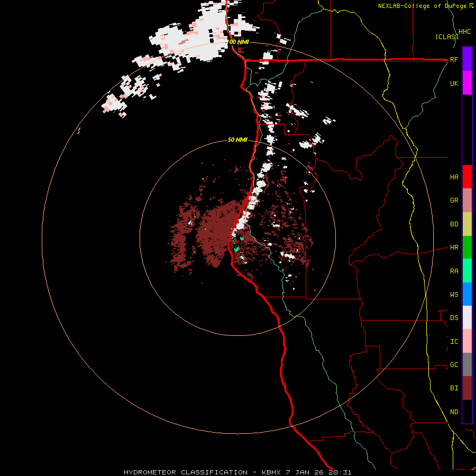476x476 pixels.
Task: Click the "NEXLAB-College of DuPage" credit text
Action: tap(424, 6)
